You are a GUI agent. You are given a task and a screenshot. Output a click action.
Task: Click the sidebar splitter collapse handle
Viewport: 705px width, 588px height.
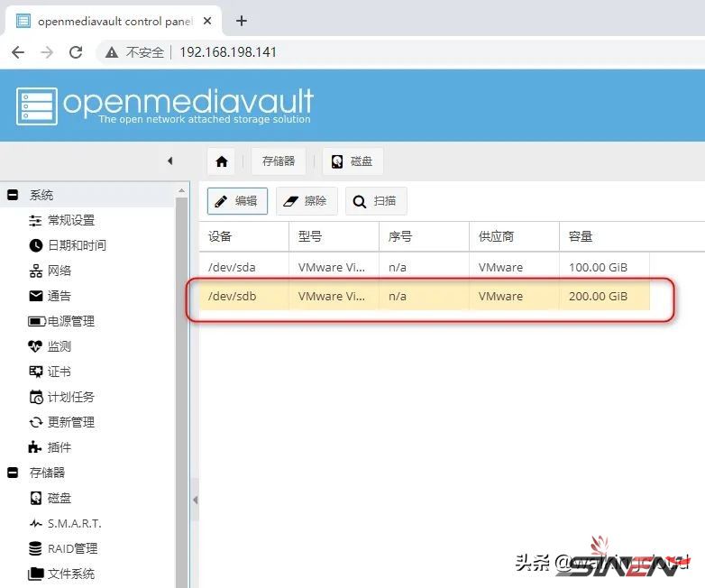coord(195,500)
